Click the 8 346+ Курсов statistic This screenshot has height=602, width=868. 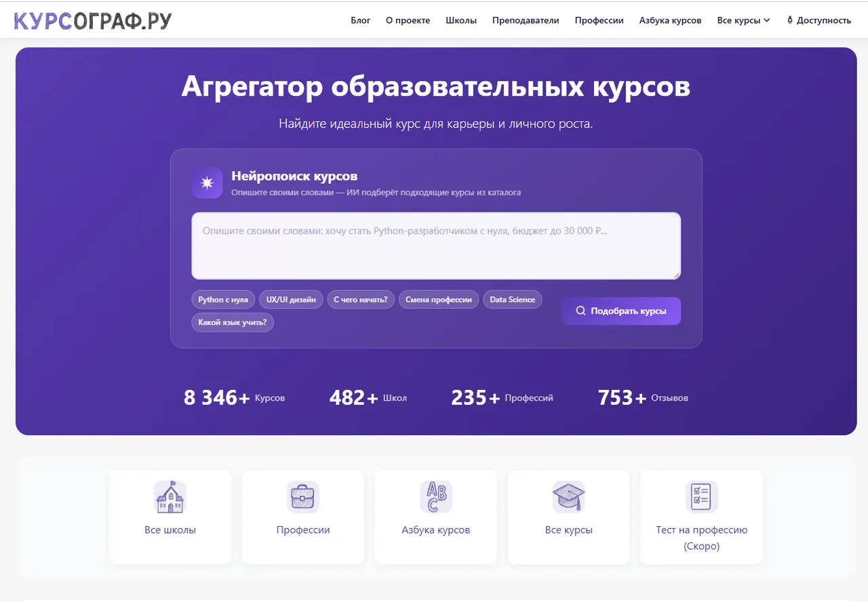coord(235,398)
